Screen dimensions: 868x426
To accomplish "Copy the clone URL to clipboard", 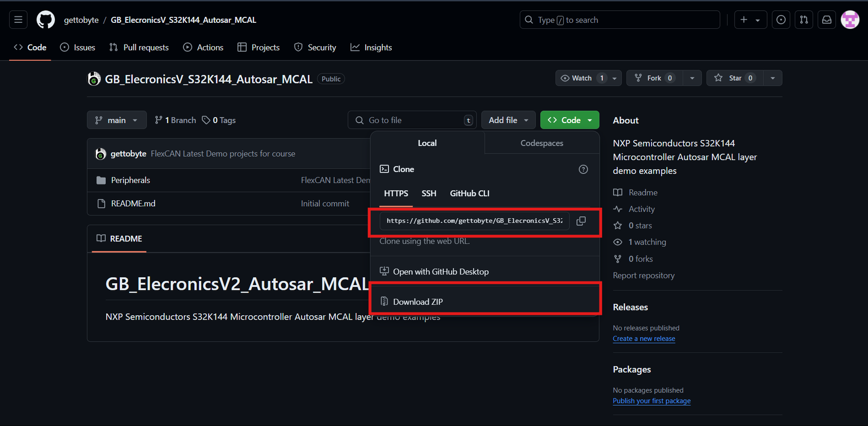I will [581, 221].
